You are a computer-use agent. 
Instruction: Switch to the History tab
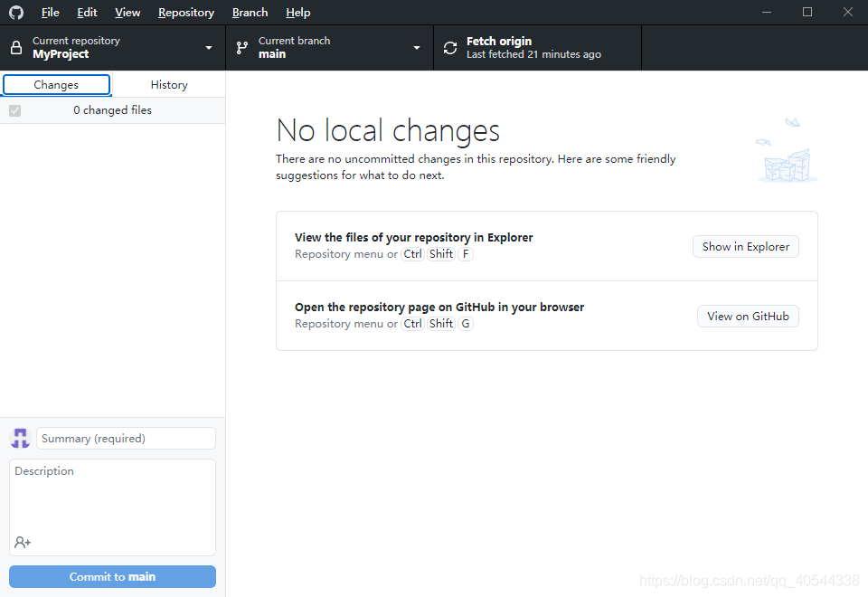[x=169, y=85]
